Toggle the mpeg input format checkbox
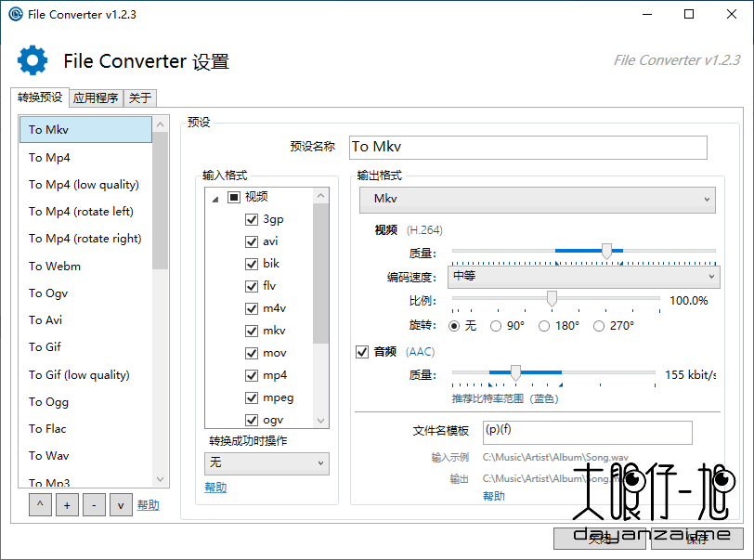 [x=252, y=397]
